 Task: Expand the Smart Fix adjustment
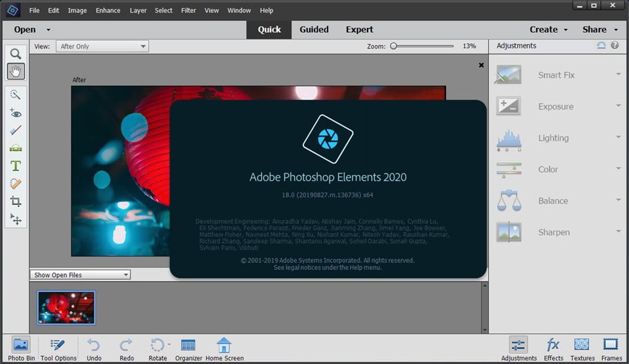(x=618, y=74)
